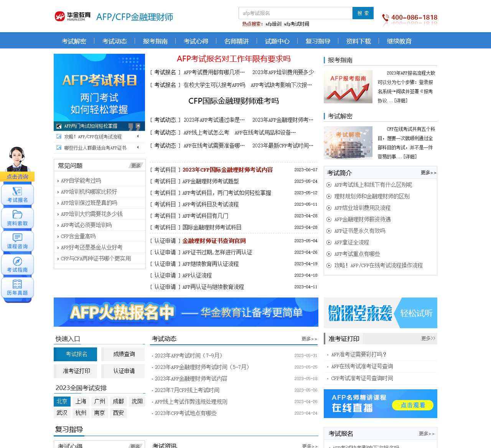The width and height of the screenshot is (491, 448).
Task: Click 点击观看 on live course banner
Action: 413,405
